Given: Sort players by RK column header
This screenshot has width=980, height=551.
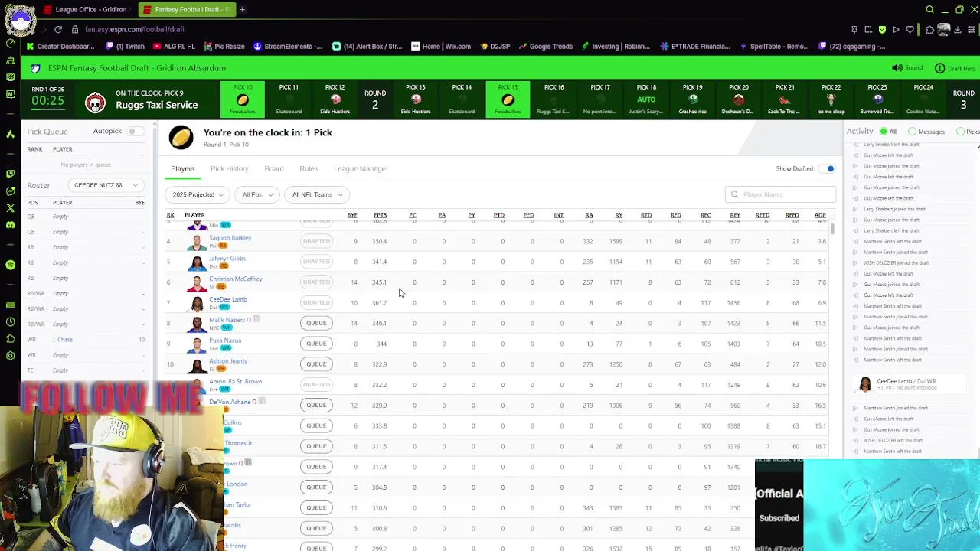Looking at the screenshot, I should [171, 215].
